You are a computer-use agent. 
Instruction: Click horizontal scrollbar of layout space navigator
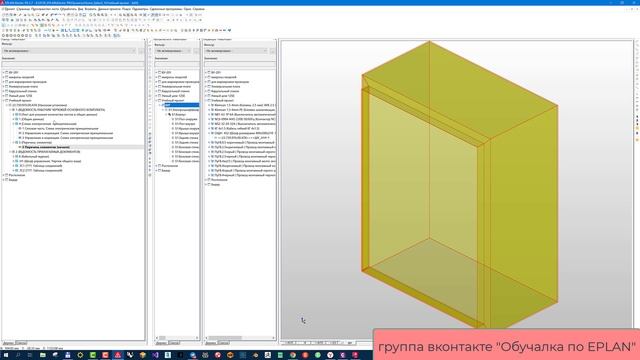click(177, 338)
